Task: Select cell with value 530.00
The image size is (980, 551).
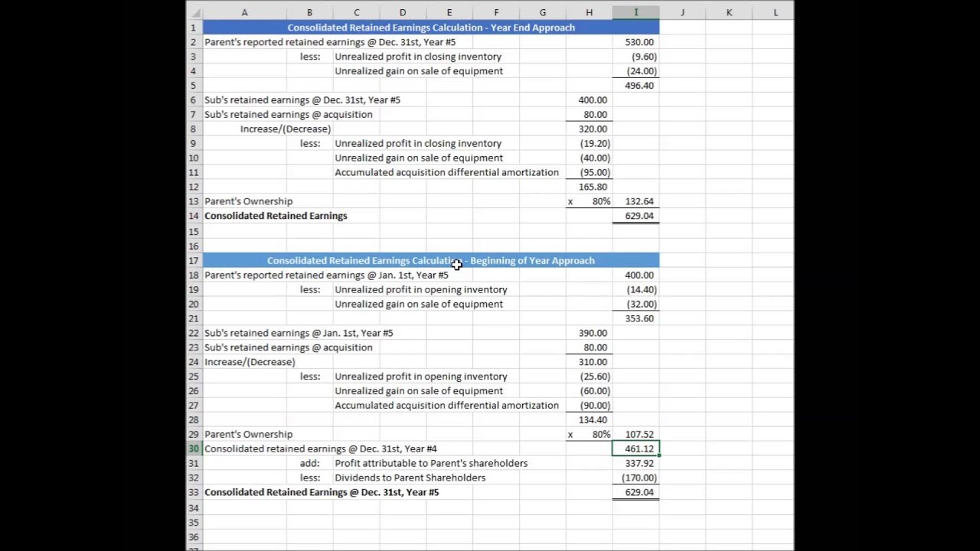Action: (x=635, y=42)
